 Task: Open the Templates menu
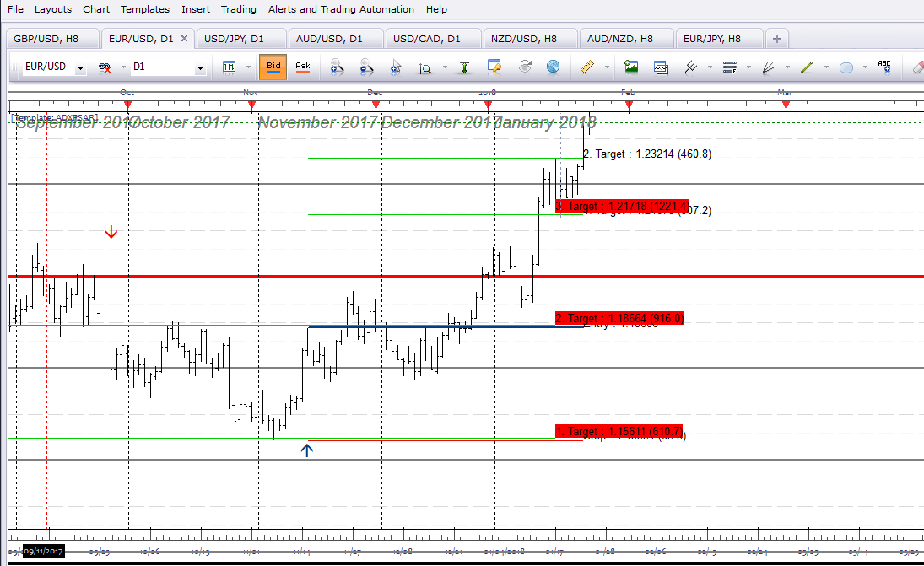pos(145,9)
